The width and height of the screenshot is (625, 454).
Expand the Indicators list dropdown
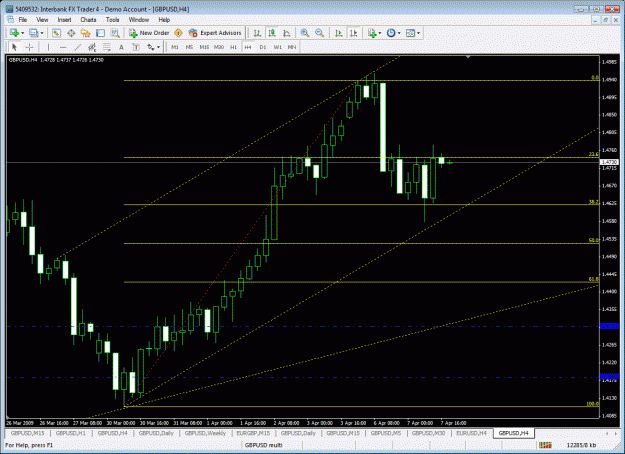coord(379,33)
